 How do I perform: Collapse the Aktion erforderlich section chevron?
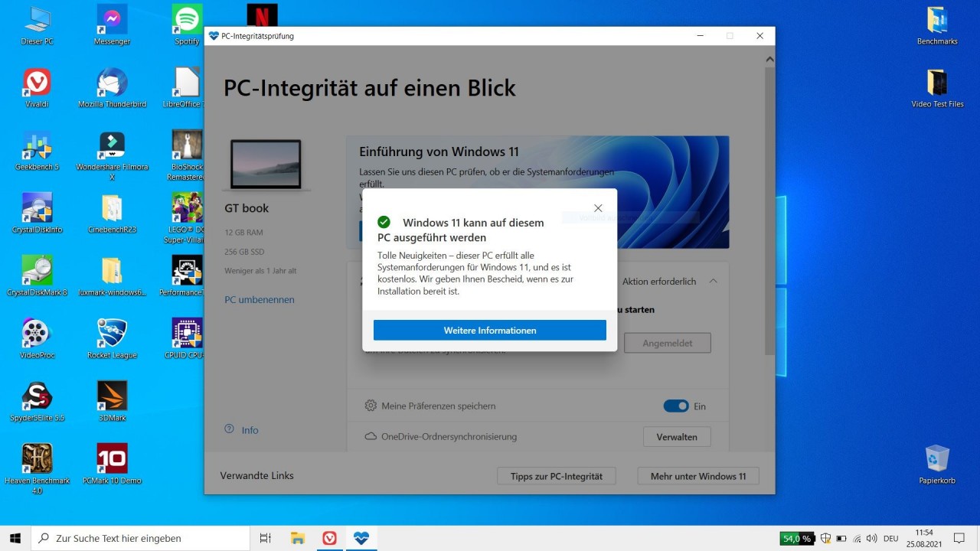(713, 281)
